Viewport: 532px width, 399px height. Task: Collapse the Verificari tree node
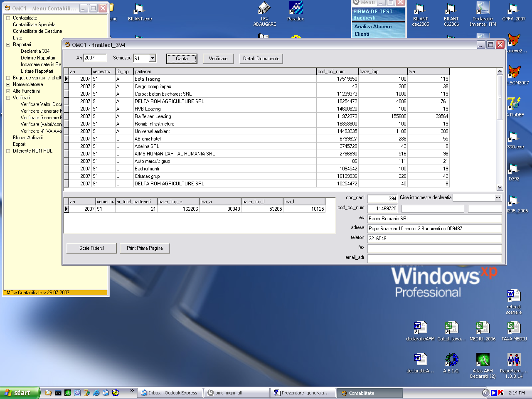pos(8,98)
